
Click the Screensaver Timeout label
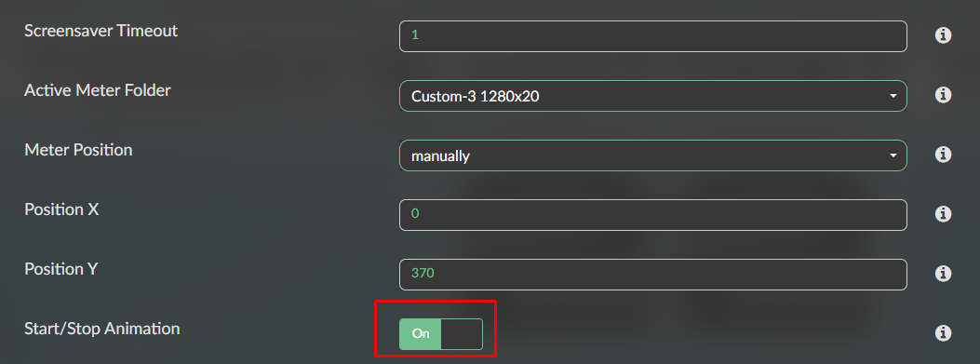coord(101,30)
